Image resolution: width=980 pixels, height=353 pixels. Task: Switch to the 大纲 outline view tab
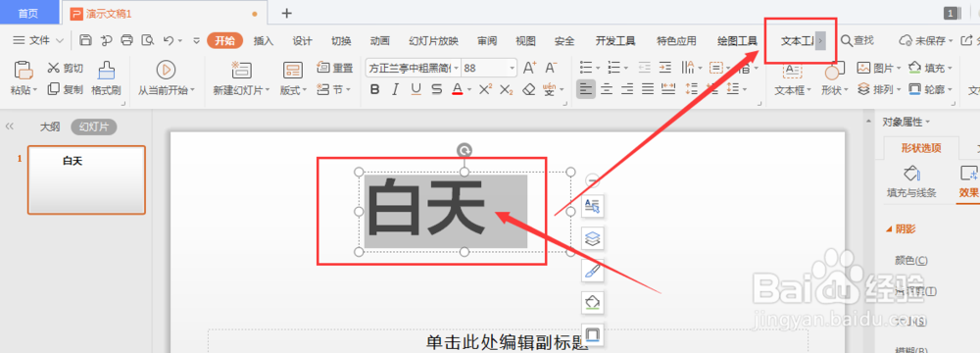50,127
